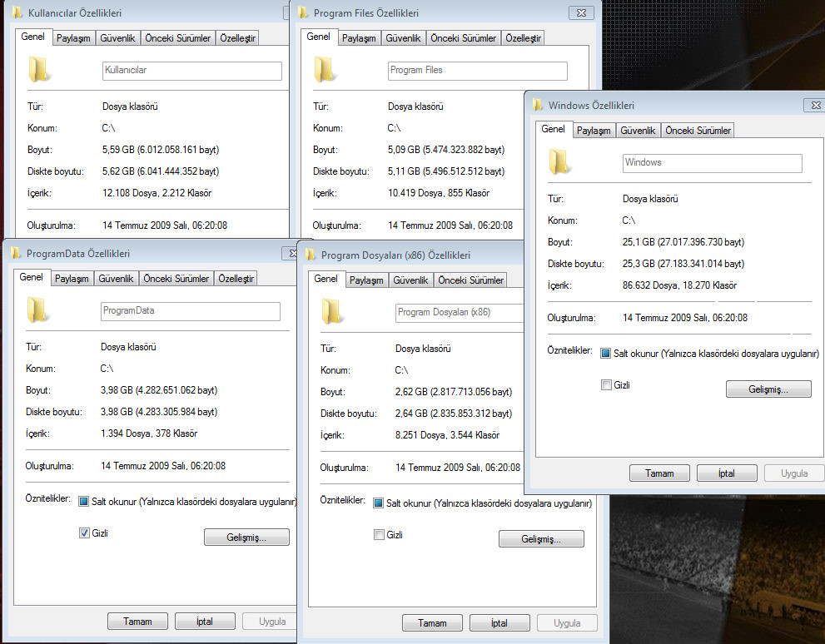
Task: Toggle Salt okunur checkbox in ProgramData properties
Action: coord(83,502)
